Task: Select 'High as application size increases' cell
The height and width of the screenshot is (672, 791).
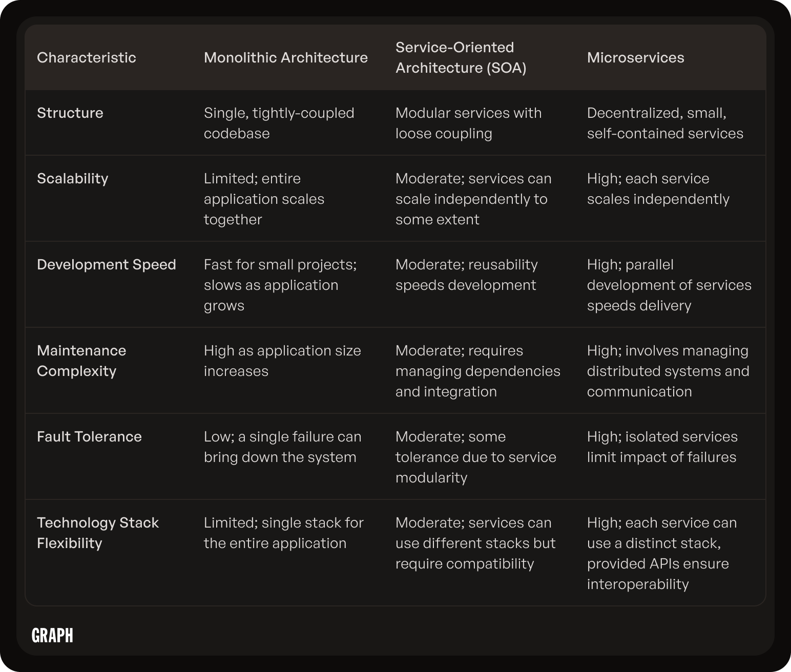Action: tap(282, 361)
